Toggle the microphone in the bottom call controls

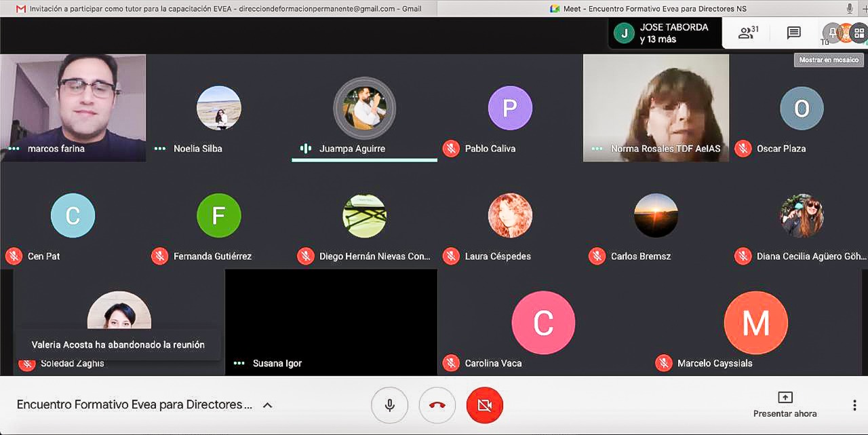(390, 405)
